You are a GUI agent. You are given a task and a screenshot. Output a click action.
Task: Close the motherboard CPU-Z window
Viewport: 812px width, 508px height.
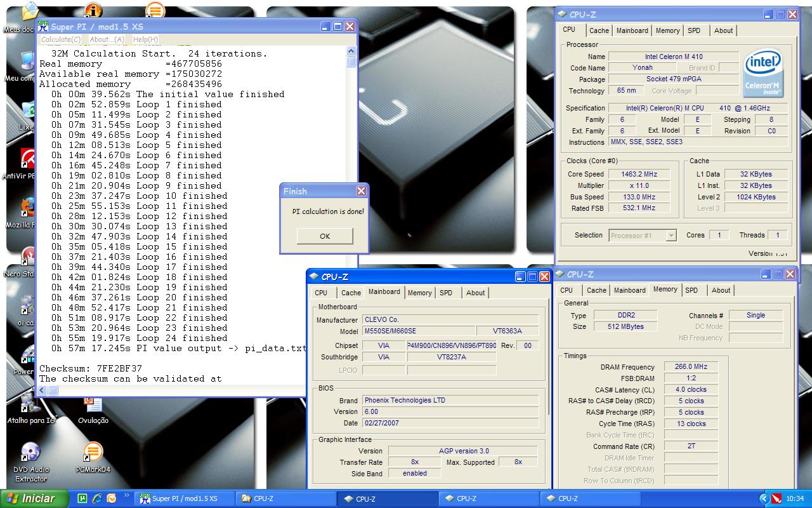click(544, 277)
